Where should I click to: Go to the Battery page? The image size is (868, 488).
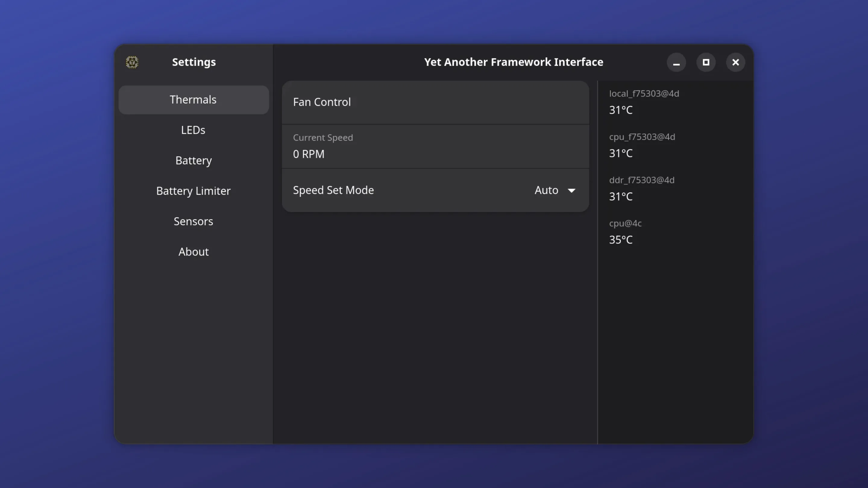coord(193,161)
